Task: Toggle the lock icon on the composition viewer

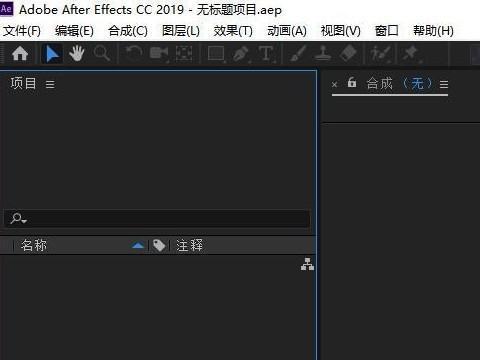Action: point(352,82)
